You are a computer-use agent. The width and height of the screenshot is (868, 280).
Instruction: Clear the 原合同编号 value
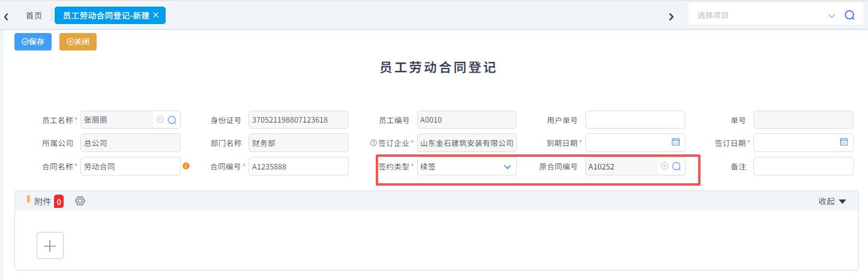click(x=665, y=166)
